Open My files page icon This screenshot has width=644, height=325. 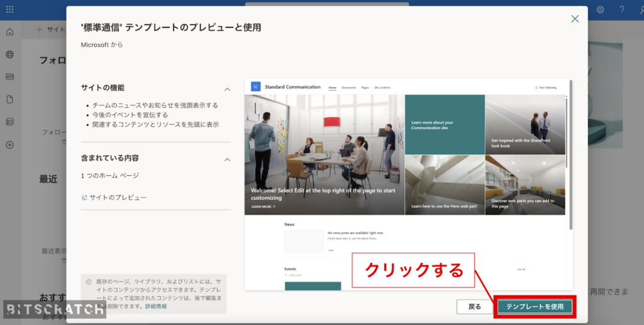click(9, 100)
